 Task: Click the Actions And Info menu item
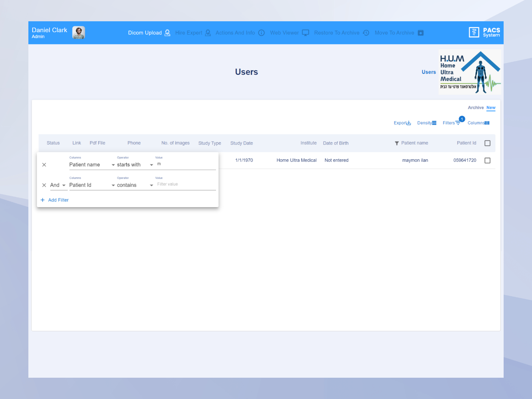pos(240,33)
